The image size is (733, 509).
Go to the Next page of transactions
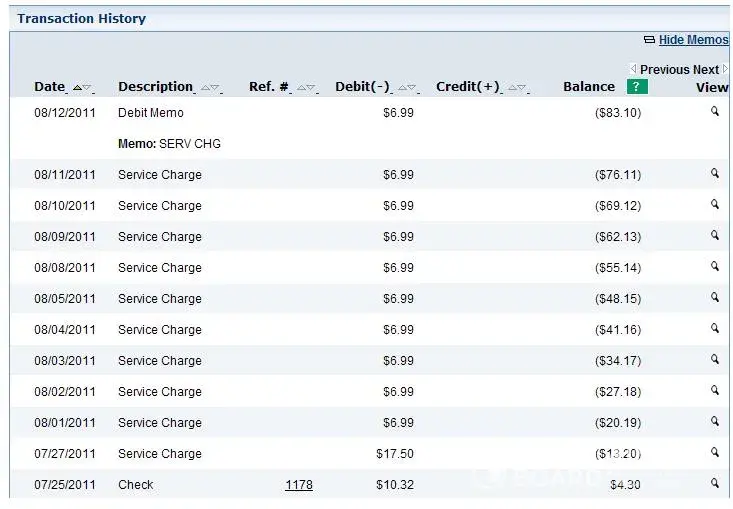[708, 70]
